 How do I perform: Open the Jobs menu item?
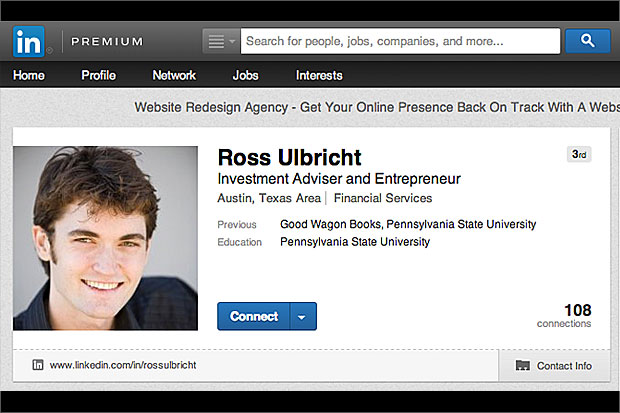coord(245,75)
